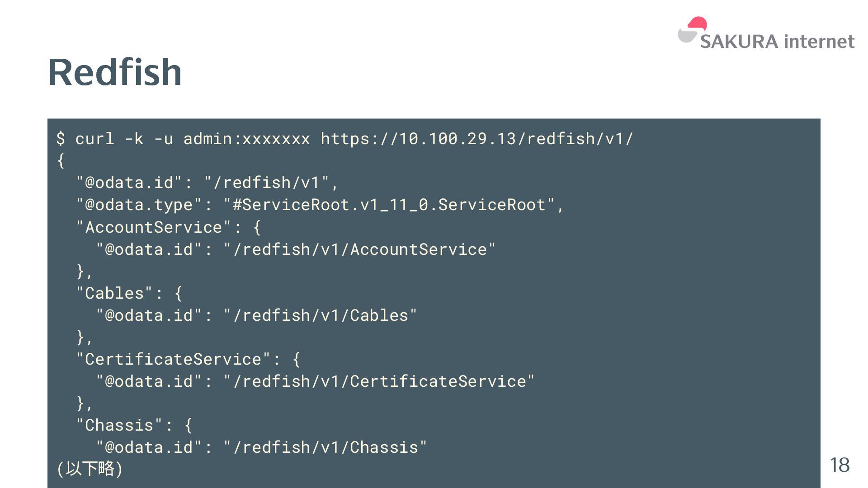This screenshot has width=868, height=488.
Task: Click the "Cables" JSON key
Action: [114, 293]
